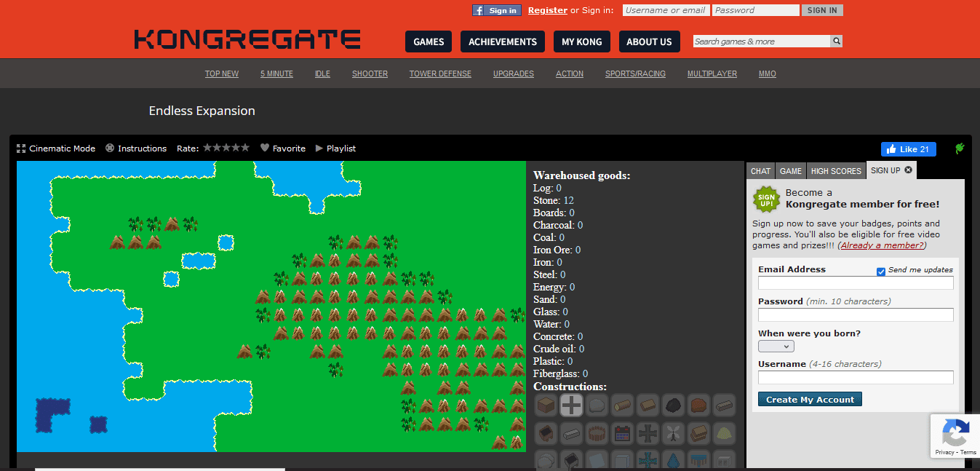Browse the MMO category

tap(768, 74)
